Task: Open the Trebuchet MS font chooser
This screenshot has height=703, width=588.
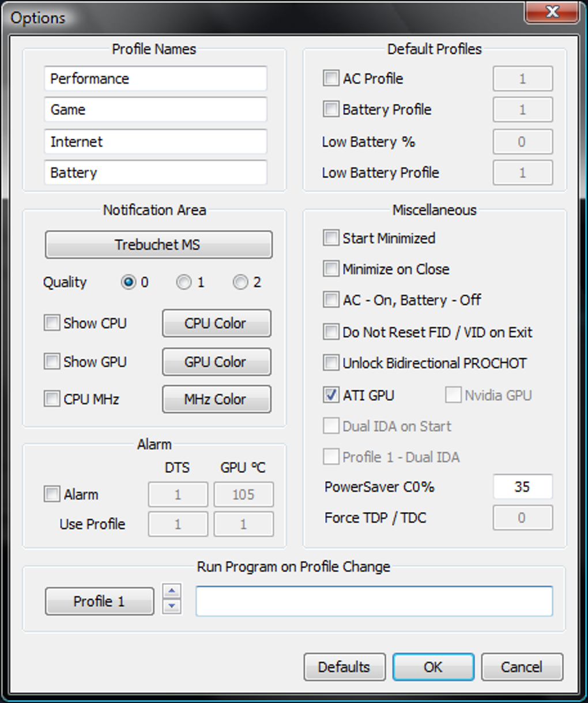Action: click(159, 245)
